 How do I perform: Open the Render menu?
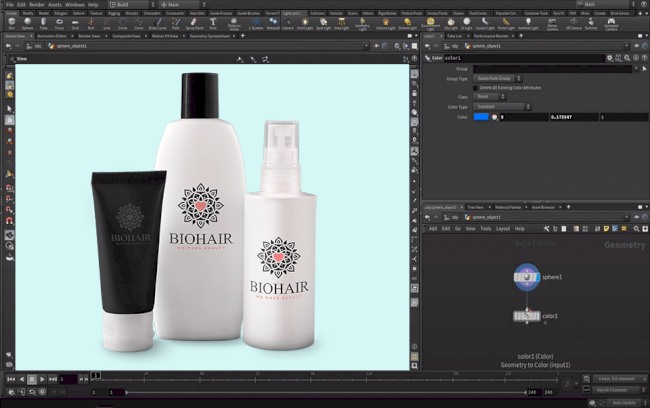click(36, 5)
